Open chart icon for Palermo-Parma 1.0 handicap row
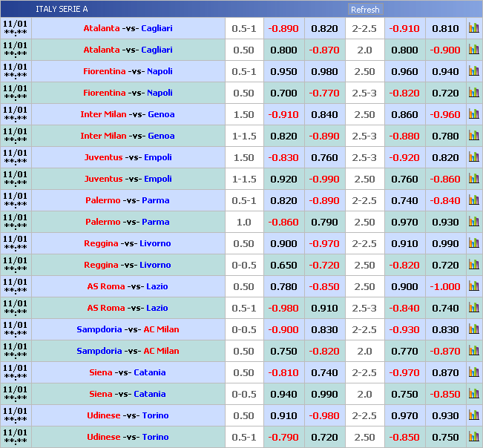 tap(473, 222)
